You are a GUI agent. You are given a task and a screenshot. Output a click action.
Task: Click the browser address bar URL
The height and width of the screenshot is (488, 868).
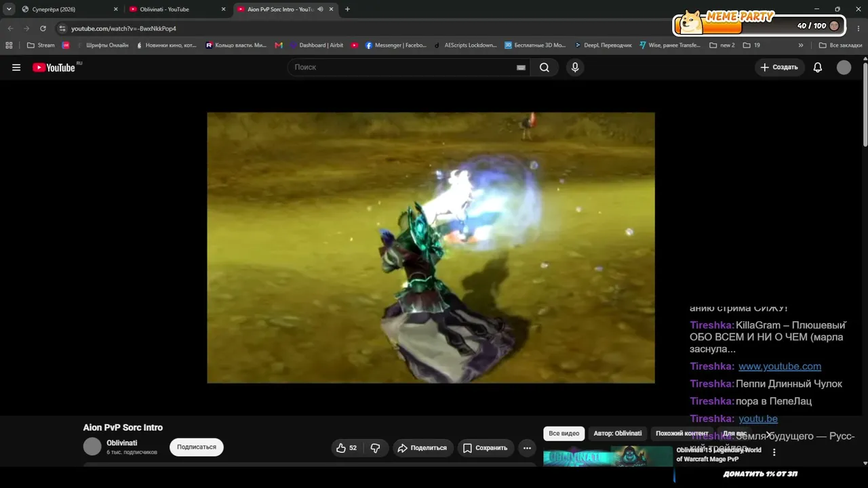[x=123, y=28]
